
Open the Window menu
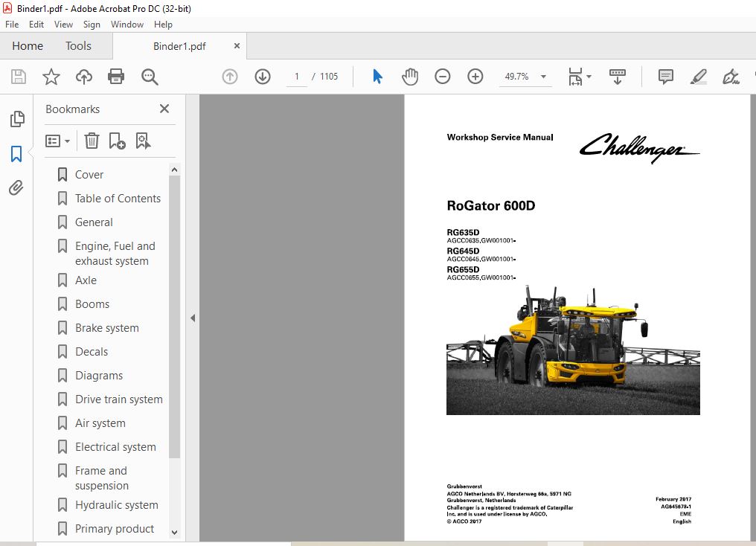pyautogui.click(x=127, y=24)
